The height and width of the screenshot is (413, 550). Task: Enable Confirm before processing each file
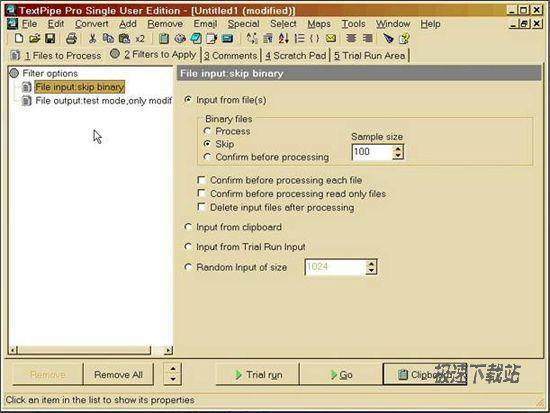point(201,180)
